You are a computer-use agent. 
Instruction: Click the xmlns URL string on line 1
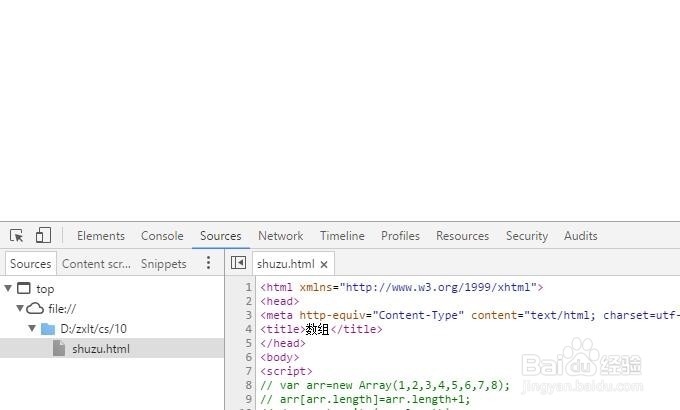click(x=438, y=287)
